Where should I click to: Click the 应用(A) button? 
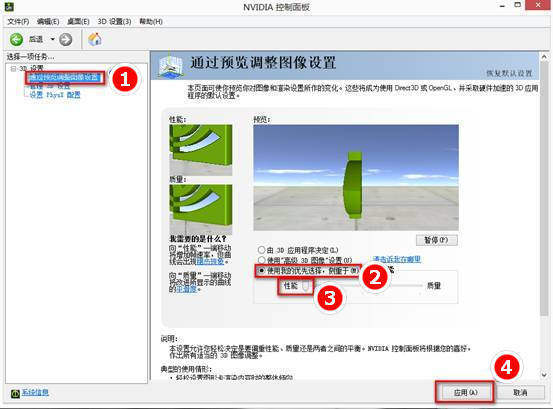[465, 392]
